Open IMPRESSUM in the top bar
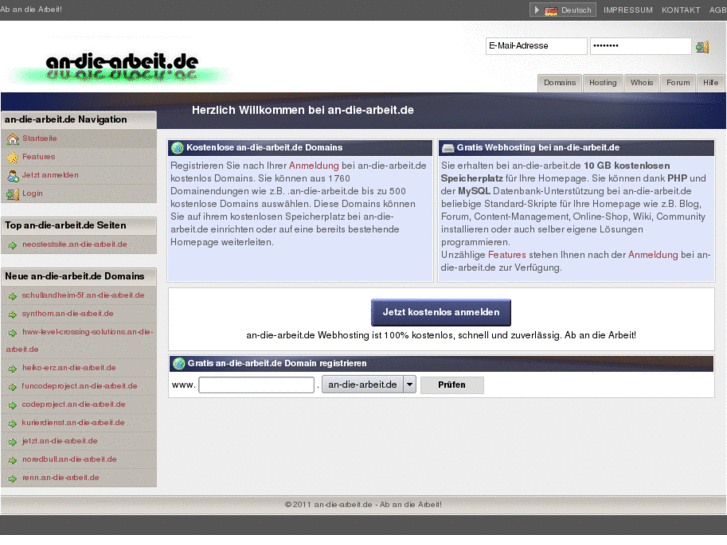This screenshot has height=545, width=727. pyautogui.click(x=628, y=10)
